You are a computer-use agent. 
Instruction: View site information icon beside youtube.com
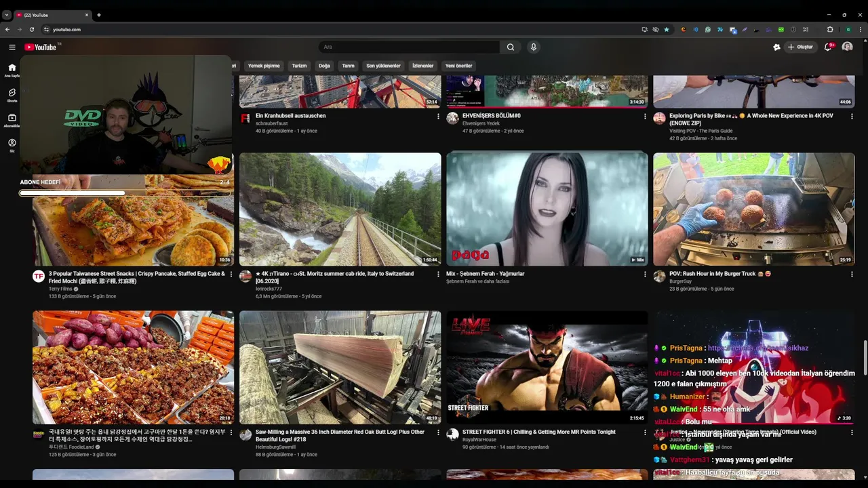[47, 29]
